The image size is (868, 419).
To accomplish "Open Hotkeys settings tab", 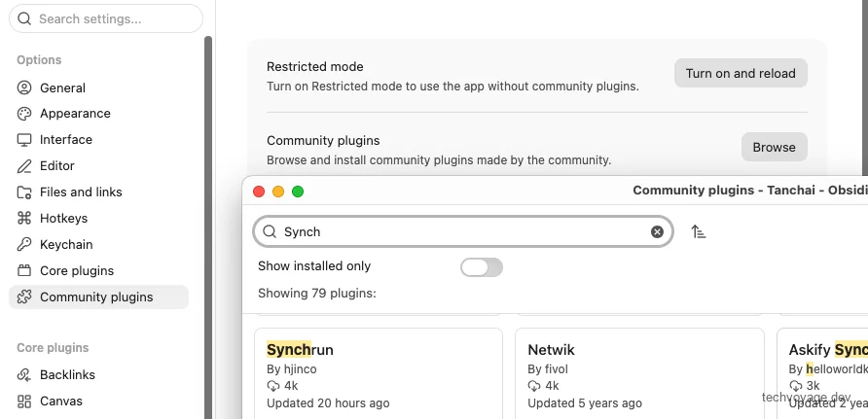I will [98, 219].
